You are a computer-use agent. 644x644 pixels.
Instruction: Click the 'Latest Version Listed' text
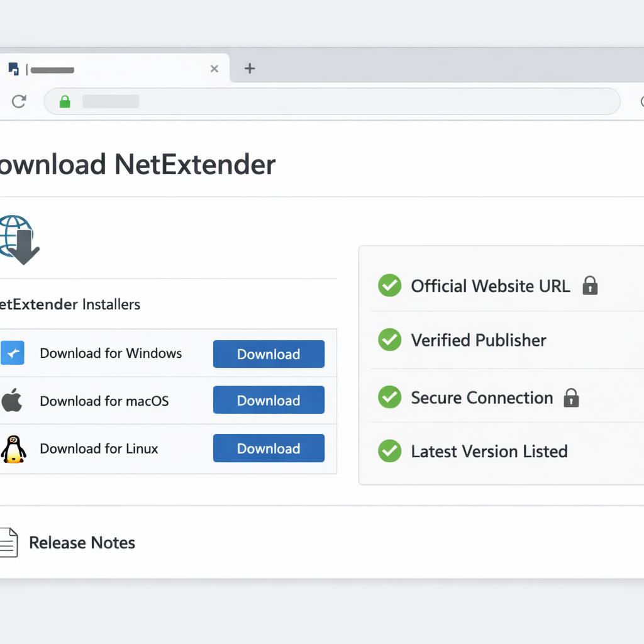(x=489, y=452)
